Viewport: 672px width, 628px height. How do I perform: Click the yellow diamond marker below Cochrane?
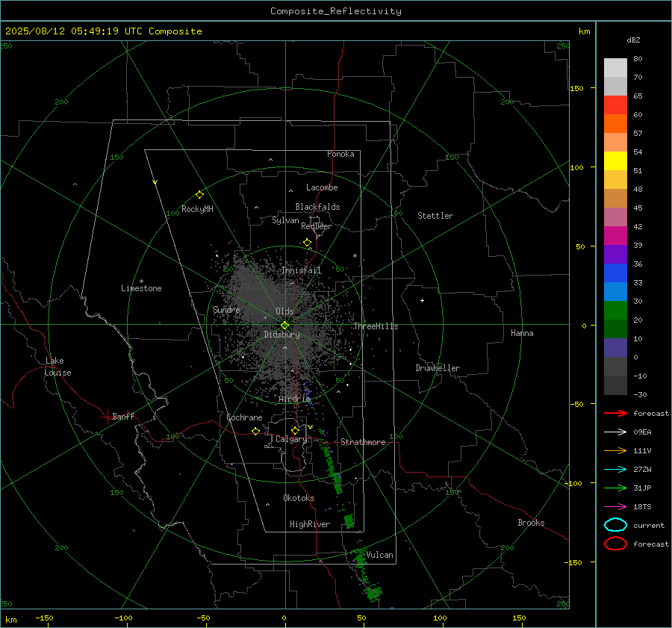click(x=255, y=432)
